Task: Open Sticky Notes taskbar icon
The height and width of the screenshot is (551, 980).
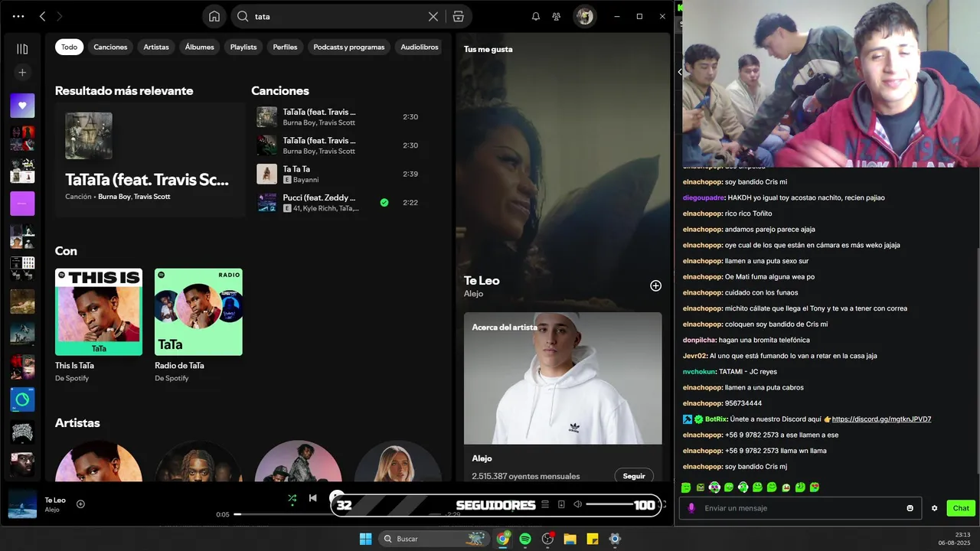Action: tap(592, 539)
